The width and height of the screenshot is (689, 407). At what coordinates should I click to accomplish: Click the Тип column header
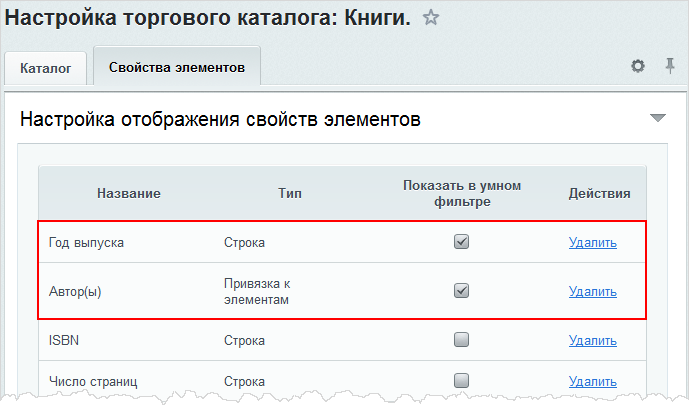click(290, 193)
